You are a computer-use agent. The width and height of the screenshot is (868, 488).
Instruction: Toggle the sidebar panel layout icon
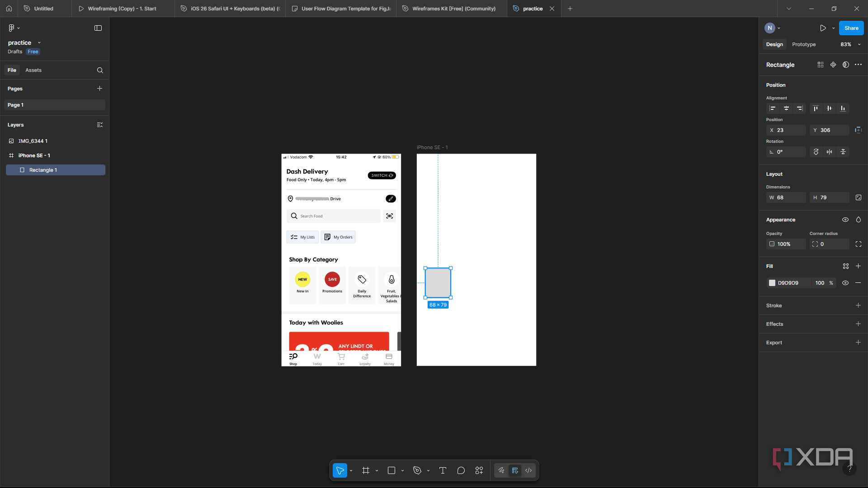98,28
